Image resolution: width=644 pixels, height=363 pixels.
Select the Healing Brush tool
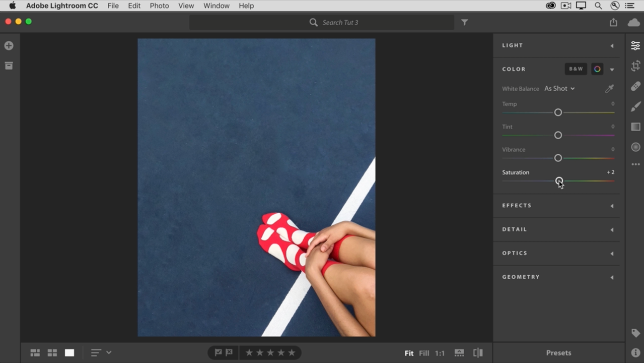[x=635, y=86]
